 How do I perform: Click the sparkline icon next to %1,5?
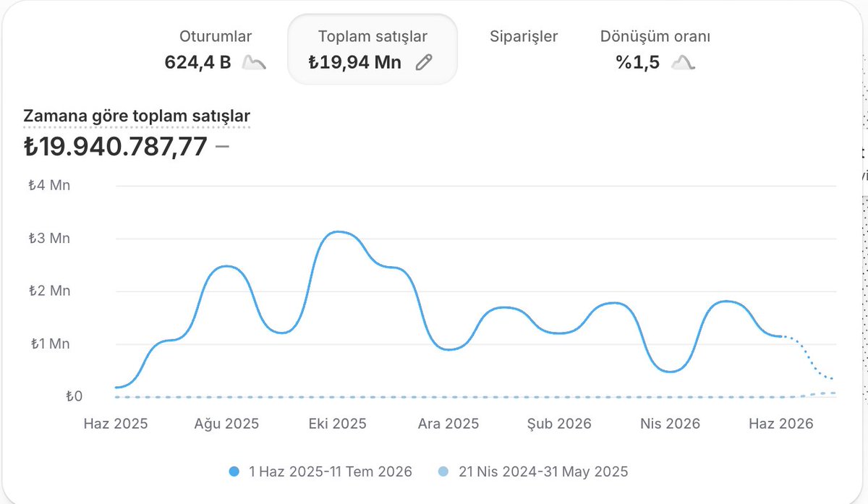tap(683, 63)
